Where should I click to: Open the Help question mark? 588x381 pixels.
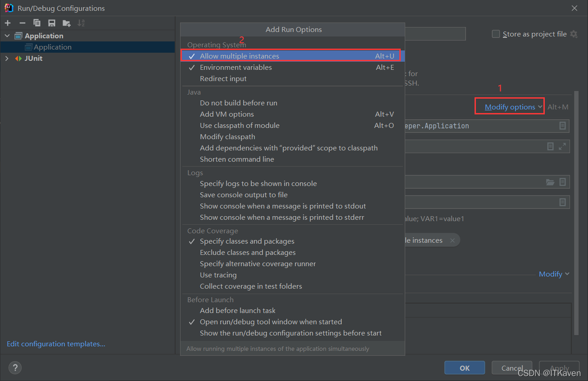[x=15, y=368]
